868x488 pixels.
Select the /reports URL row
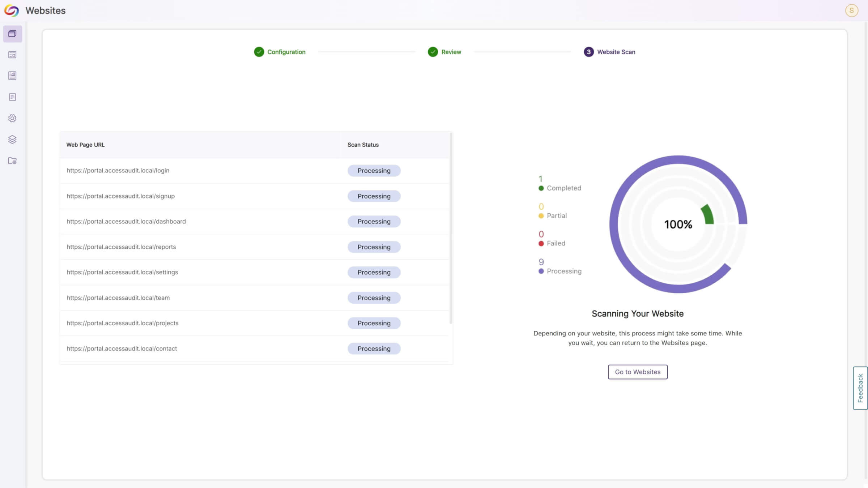tap(254, 247)
